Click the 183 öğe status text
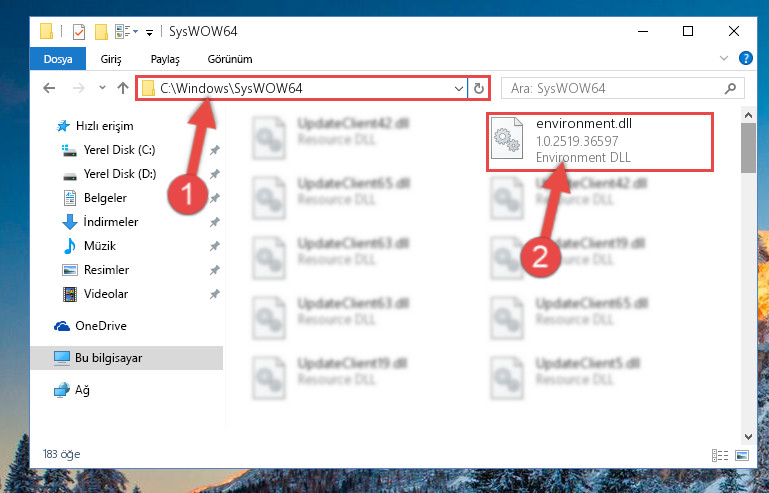Viewport: 769px width, 493px height. click(61, 454)
